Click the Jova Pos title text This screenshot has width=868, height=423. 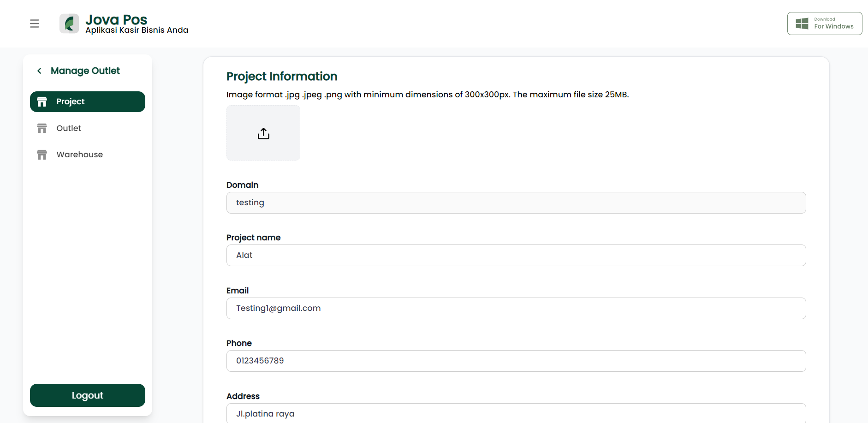point(116,19)
